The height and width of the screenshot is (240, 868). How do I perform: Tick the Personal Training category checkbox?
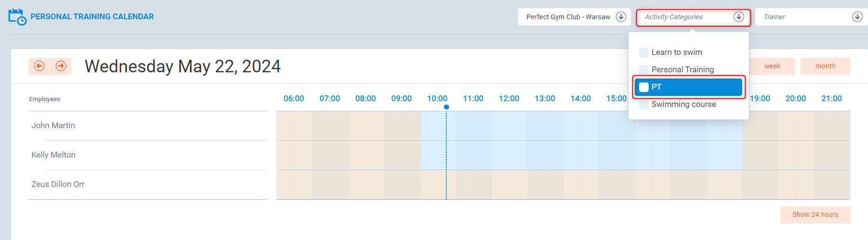[x=644, y=69]
